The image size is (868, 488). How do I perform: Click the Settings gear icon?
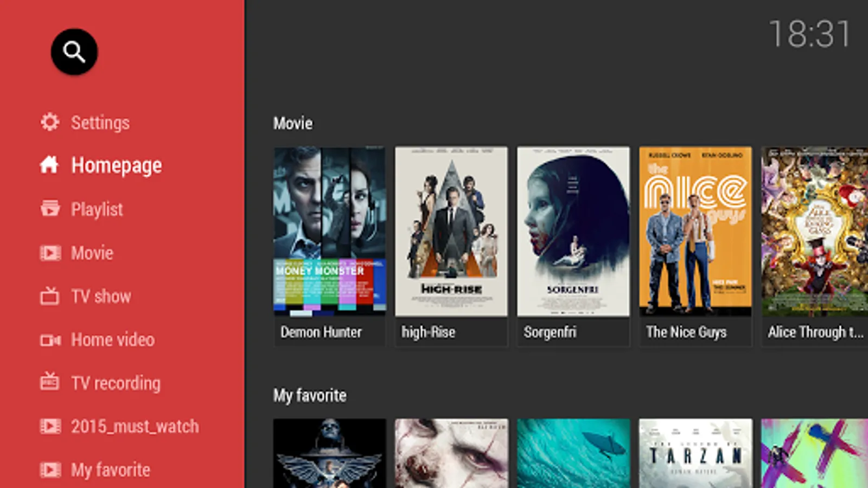(x=50, y=122)
